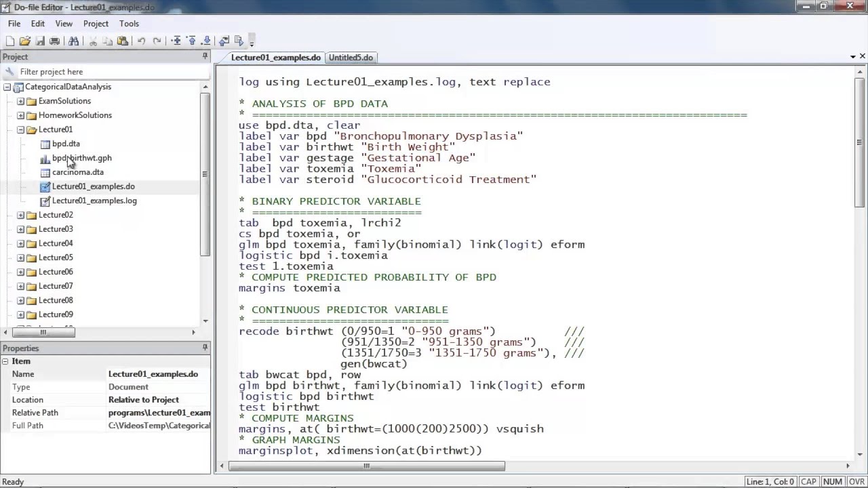This screenshot has height=488, width=868.
Task: Click the OVR indicator in status bar
Action: pyautogui.click(x=856, y=482)
